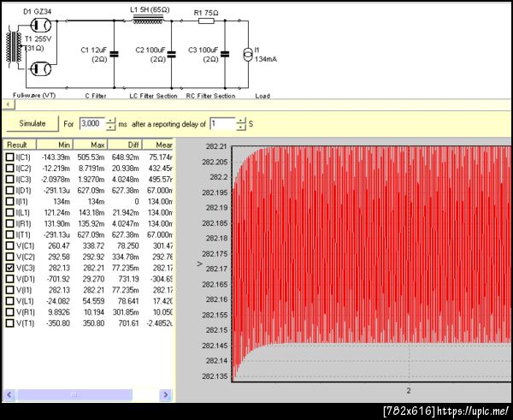Click the results table scroll-left arrow
Viewport: 513px width, 420px height.
(x=9, y=395)
